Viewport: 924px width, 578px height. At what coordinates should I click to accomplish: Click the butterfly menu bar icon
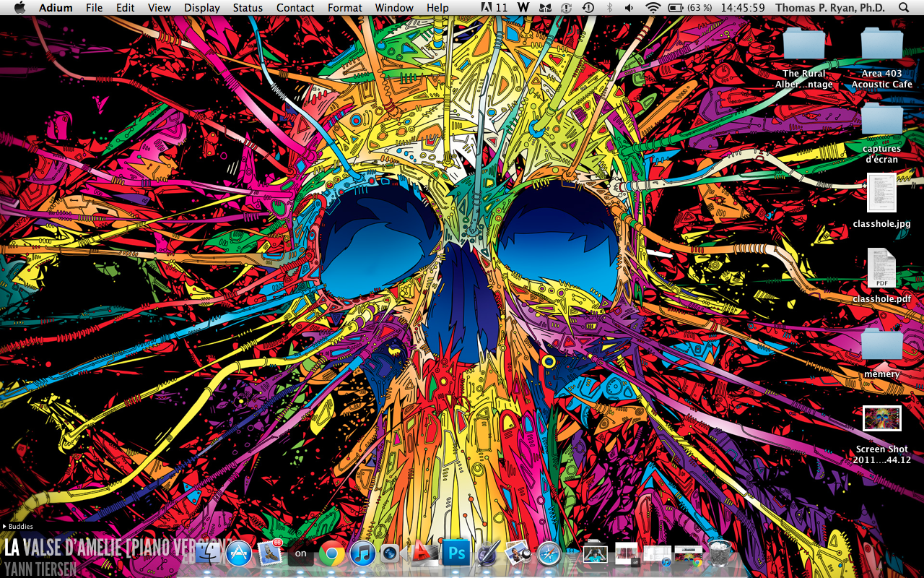tap(546, 8)
